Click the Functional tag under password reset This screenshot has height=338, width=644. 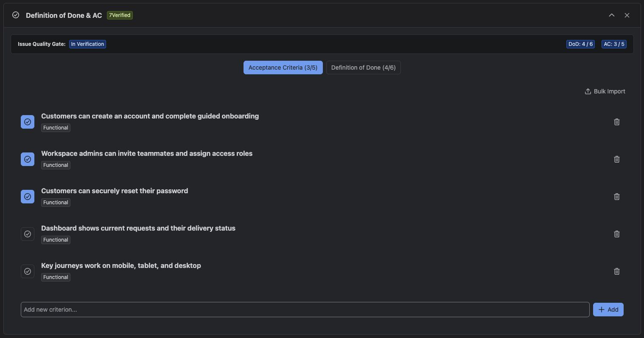[x=56, y=203]
